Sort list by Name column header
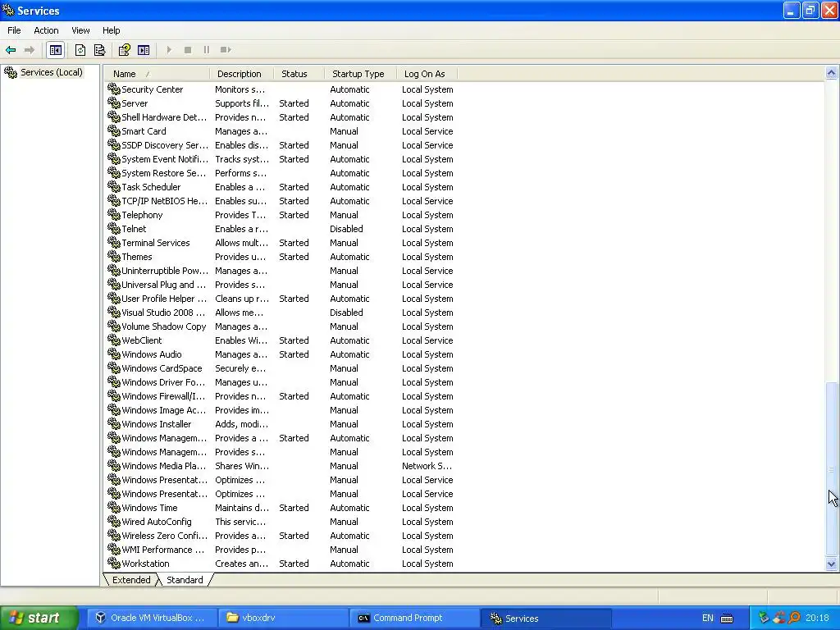Image resolution: width=840 pixels, height=630 pixels. tap(157, 74)
